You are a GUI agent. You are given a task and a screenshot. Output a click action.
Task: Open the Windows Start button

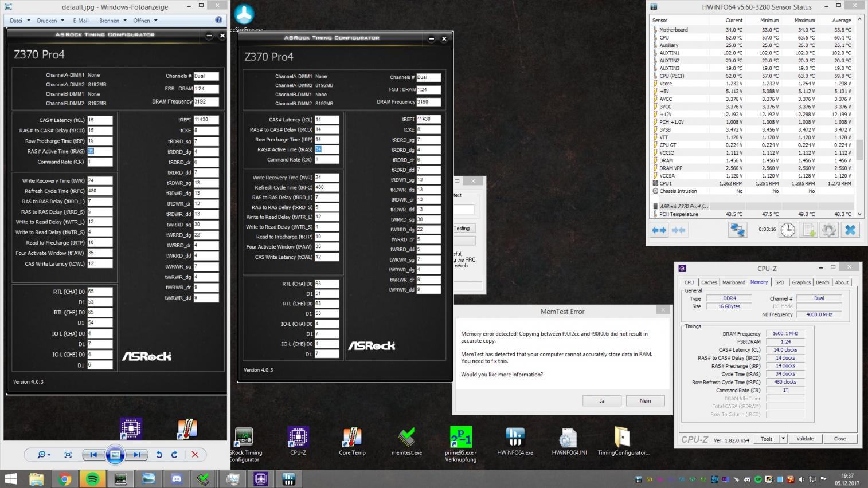[x=10, y=479]
